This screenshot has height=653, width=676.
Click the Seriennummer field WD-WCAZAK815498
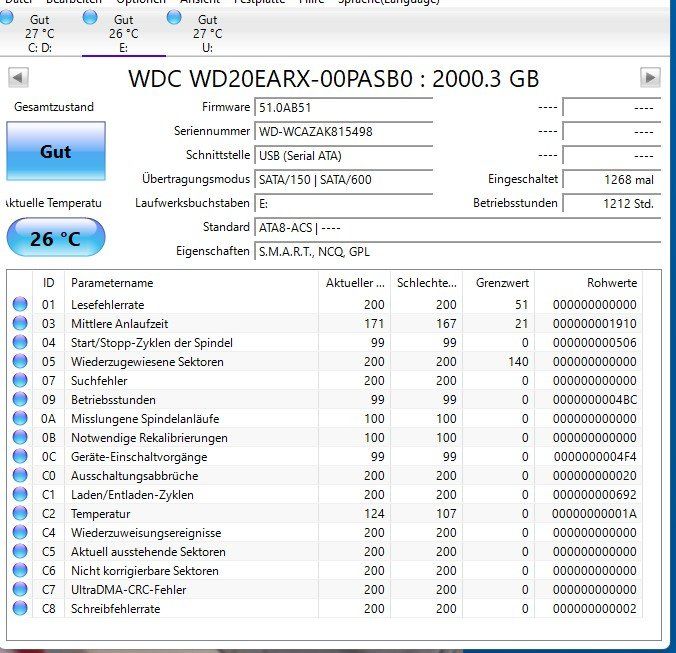coord(344,131)
